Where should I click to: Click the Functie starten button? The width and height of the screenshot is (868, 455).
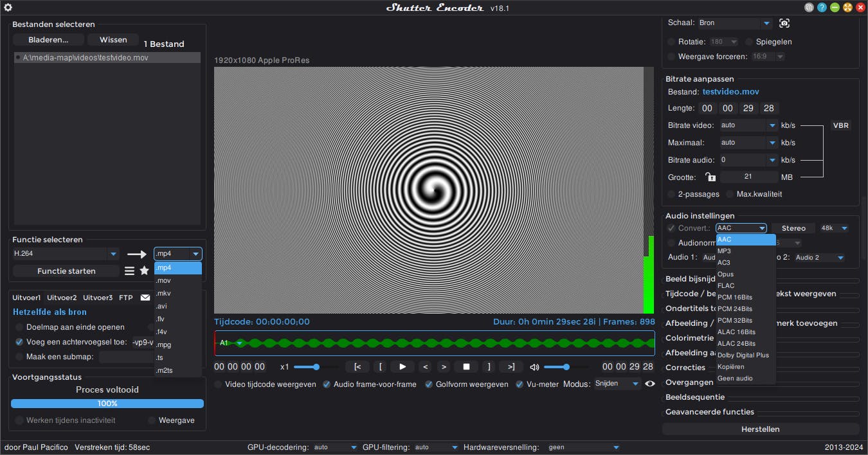pyautogui.click(x=66, y=271)
